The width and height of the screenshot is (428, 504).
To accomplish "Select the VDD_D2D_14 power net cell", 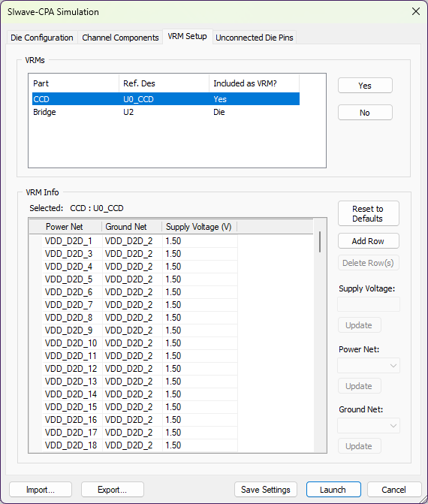I will click(72, 394).
